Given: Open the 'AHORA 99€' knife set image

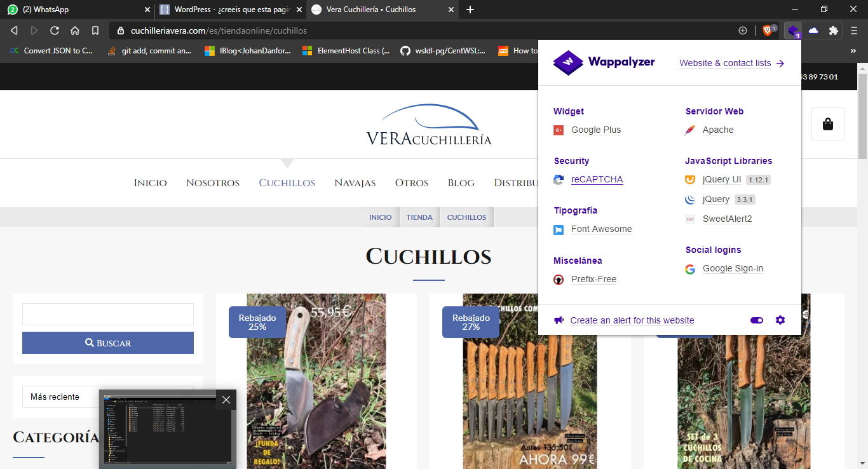Looking at the screenshot, I should click(x=530, y=381).
